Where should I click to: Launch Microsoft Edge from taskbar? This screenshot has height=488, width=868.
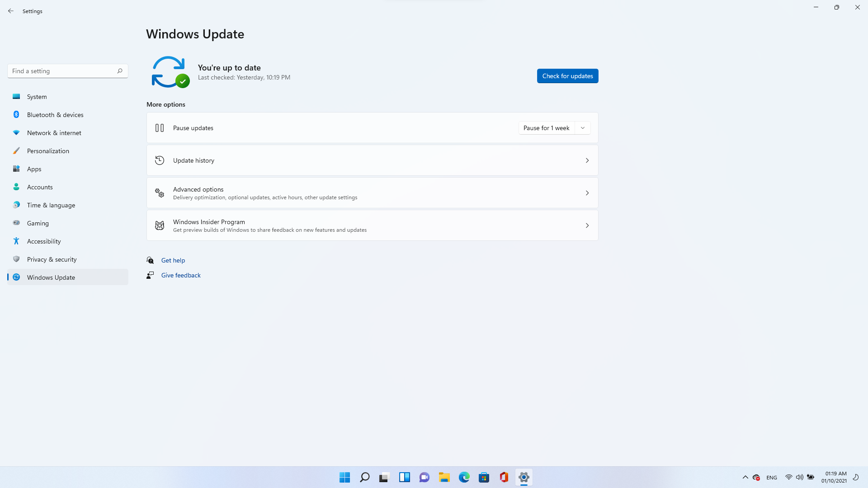464,477
